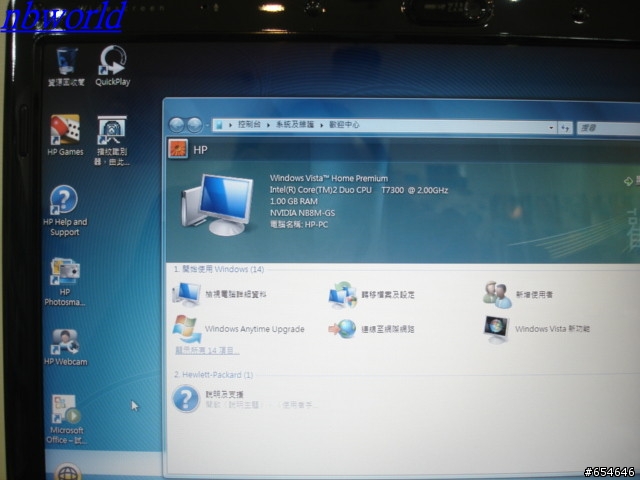Screen dimensions: 640x480
Task: Click the Windows Vista Home Premium text
Action: (x=329, y=178)
